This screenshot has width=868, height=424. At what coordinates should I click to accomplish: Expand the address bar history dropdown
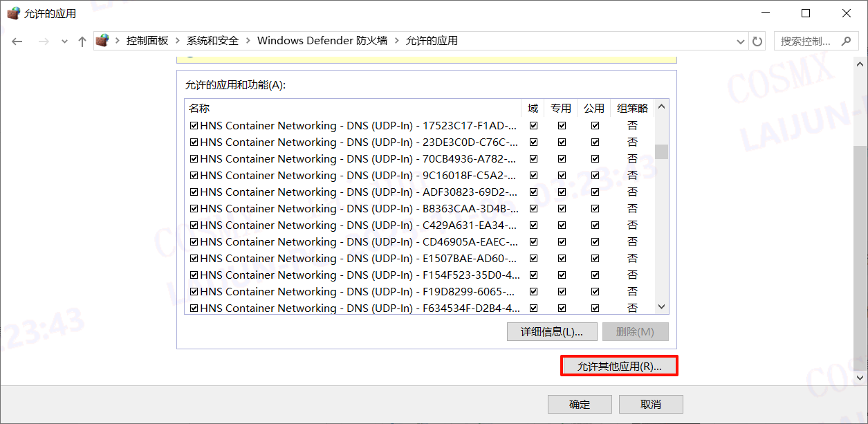(741, 42)
